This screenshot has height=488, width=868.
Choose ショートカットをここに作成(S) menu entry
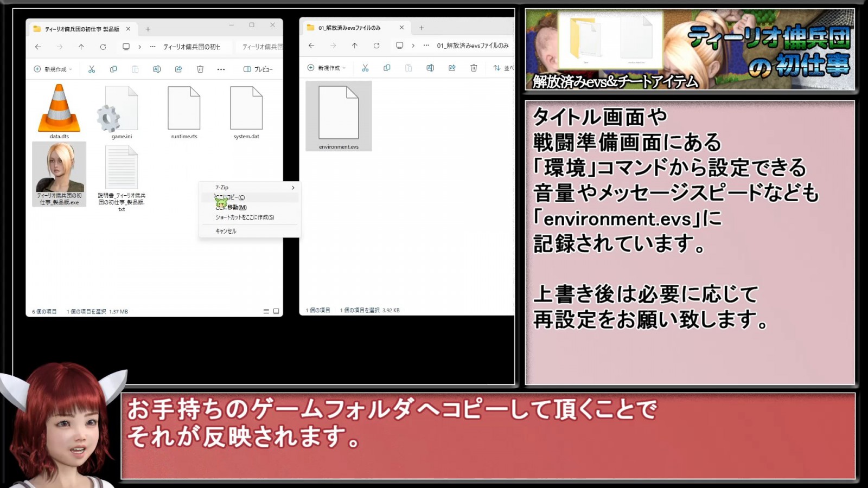coord(250,217)
